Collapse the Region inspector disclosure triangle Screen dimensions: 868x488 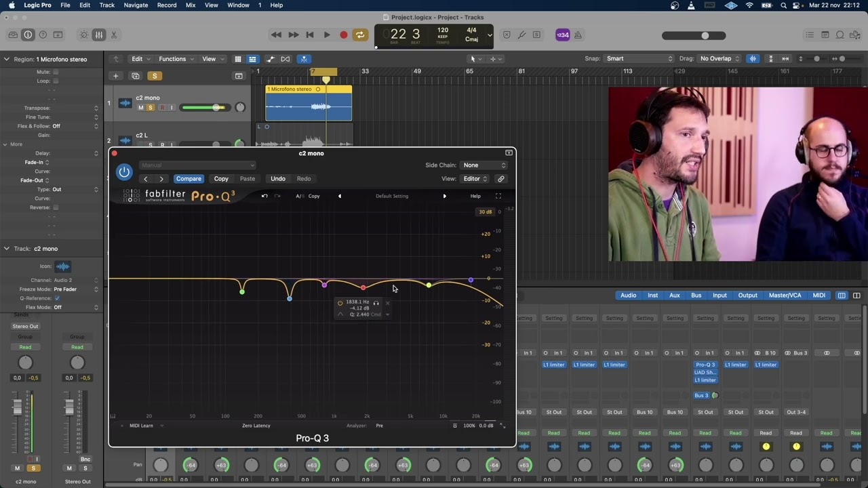pos(6,59)
